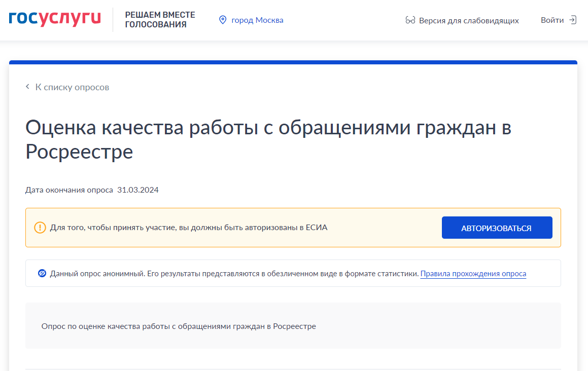This screenshot has height=371, width=588.
Task: Click the Госуслуги logo
Action: (x=55, y=20)
